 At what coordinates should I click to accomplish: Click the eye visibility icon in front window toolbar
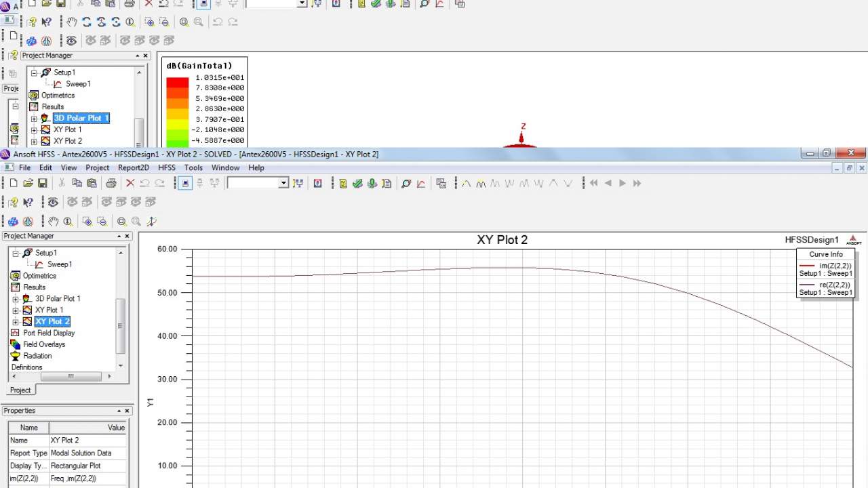[x=54, y=202]
